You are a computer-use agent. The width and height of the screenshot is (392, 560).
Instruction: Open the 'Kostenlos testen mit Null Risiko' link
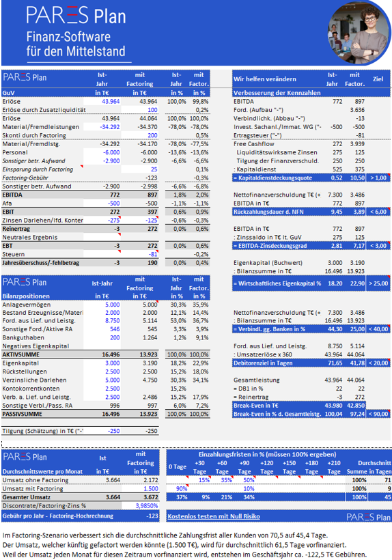(x=214, y=516)
